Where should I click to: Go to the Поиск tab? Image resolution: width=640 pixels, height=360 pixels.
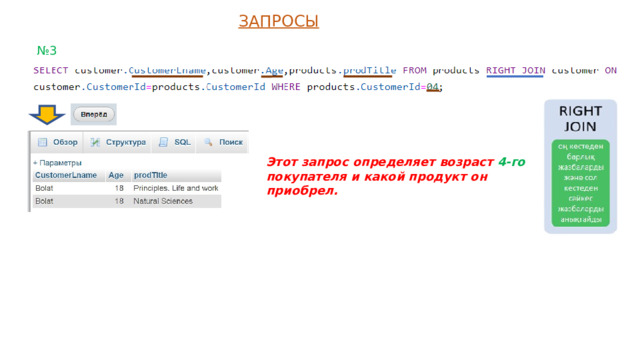tap(223, 142)
